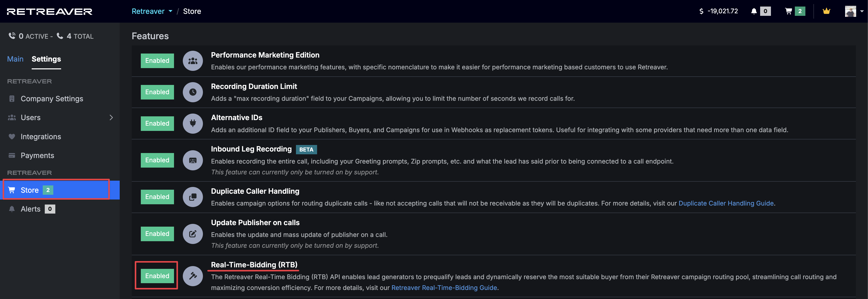Click the -19,021.72 account balance
The height and width of the screenshot is (299, 868).
(x=722, y=12)
